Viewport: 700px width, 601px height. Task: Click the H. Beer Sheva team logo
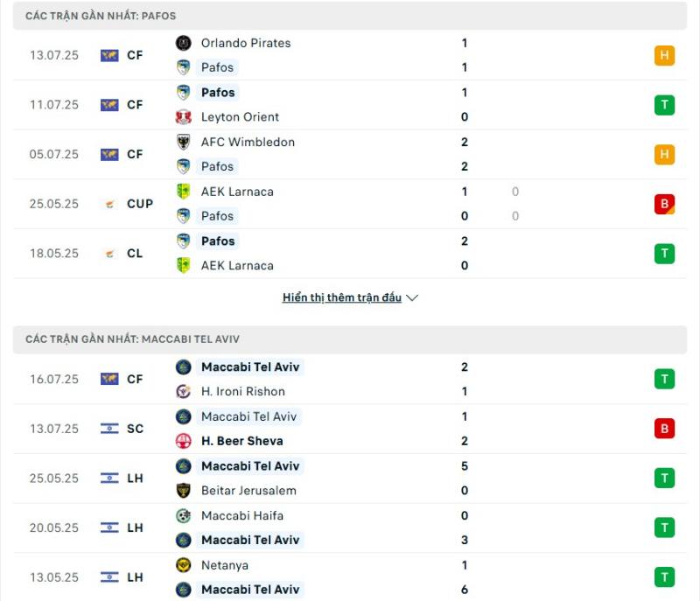[x=183, y=441]
